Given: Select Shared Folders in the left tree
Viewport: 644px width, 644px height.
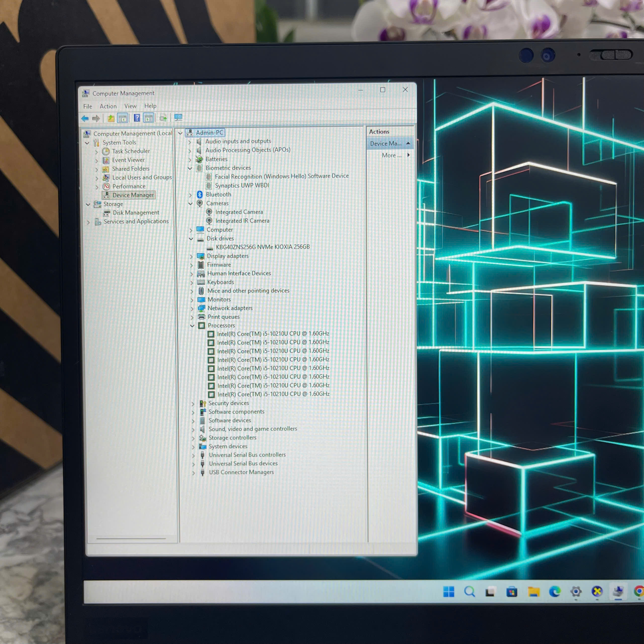Looking at the screenshot, I should click(x=131, y=169).
